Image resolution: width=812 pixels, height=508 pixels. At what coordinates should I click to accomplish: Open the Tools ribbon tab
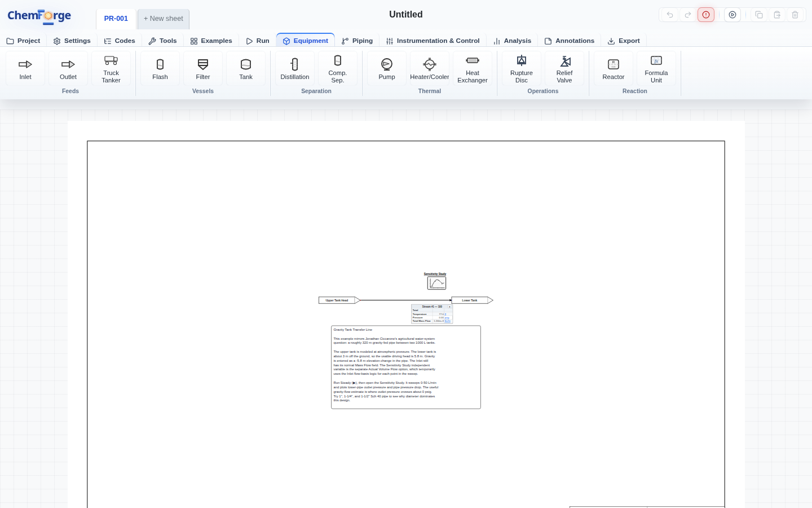[x=162, y=41]
